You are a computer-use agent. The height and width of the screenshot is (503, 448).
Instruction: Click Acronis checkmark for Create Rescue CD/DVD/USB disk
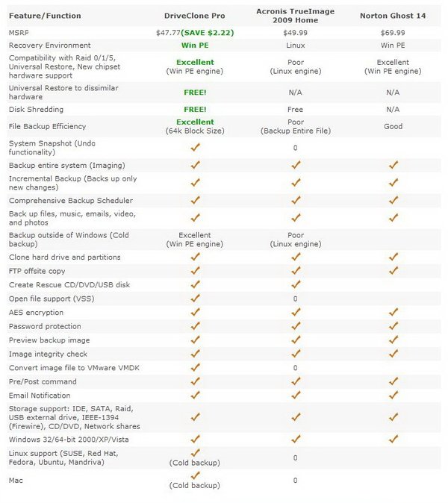point(296,284)
